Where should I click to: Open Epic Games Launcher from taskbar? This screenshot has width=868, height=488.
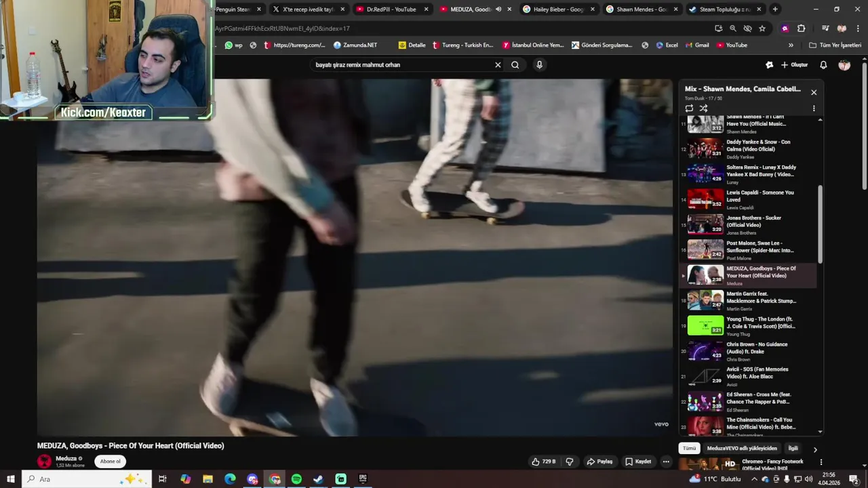pyautogui.click(x=363, y=479)
